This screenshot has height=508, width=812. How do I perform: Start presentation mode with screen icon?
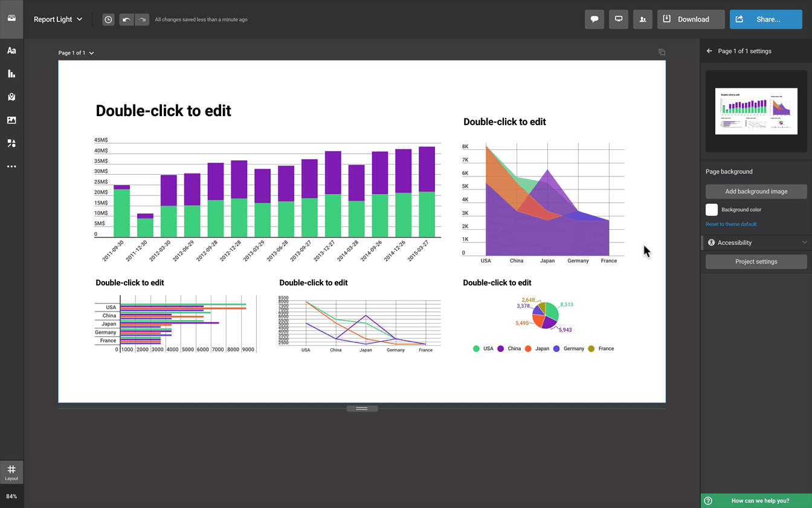pyautogui.click(x=619, y=19)
